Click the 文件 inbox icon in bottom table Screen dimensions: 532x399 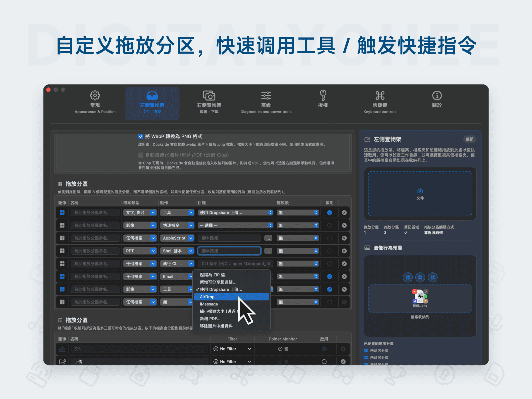tap(62, 349)
